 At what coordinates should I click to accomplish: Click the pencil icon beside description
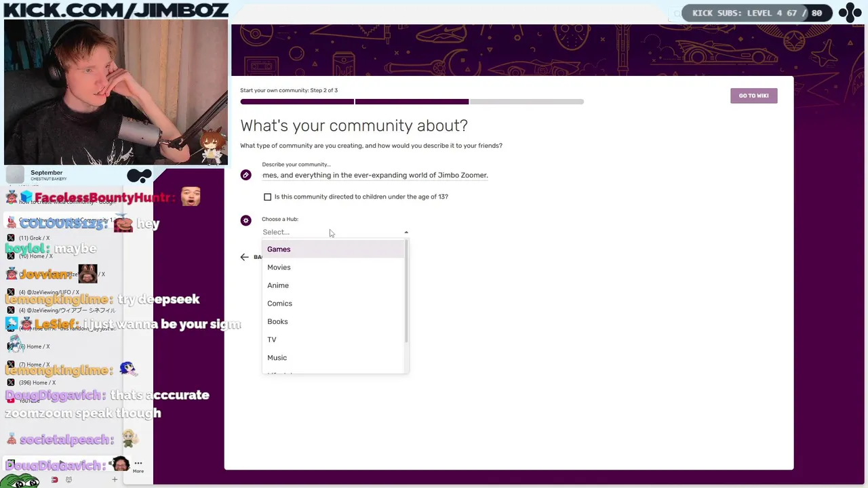[x=245, y=175]
